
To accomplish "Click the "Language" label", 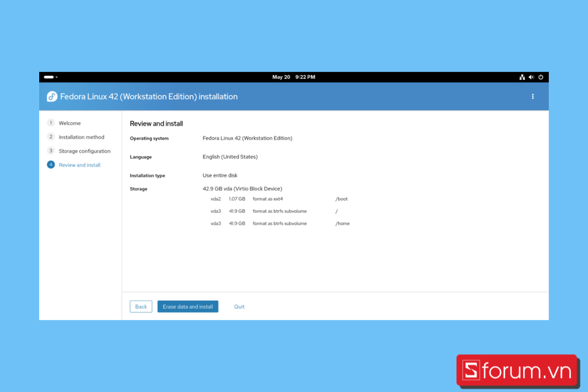I will [x=141, y=157].
